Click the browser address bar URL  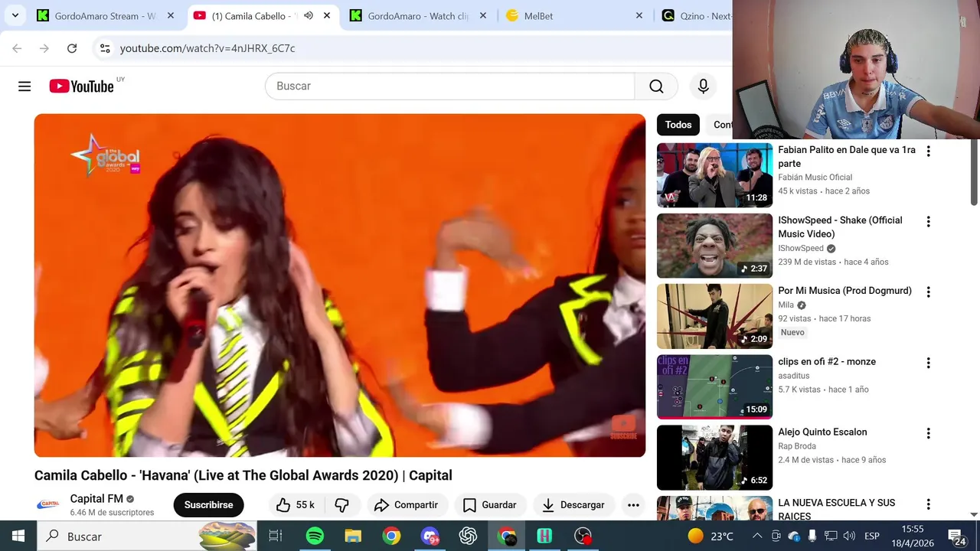coord(207,48)
